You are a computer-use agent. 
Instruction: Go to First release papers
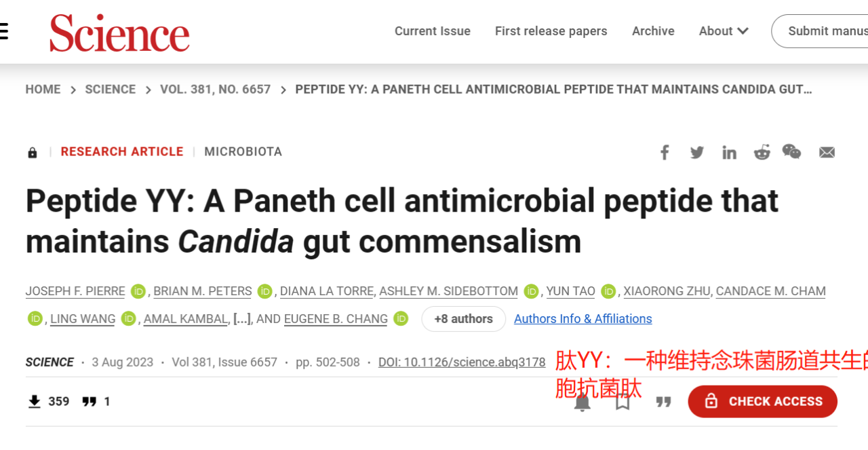(x=551, y=31)
